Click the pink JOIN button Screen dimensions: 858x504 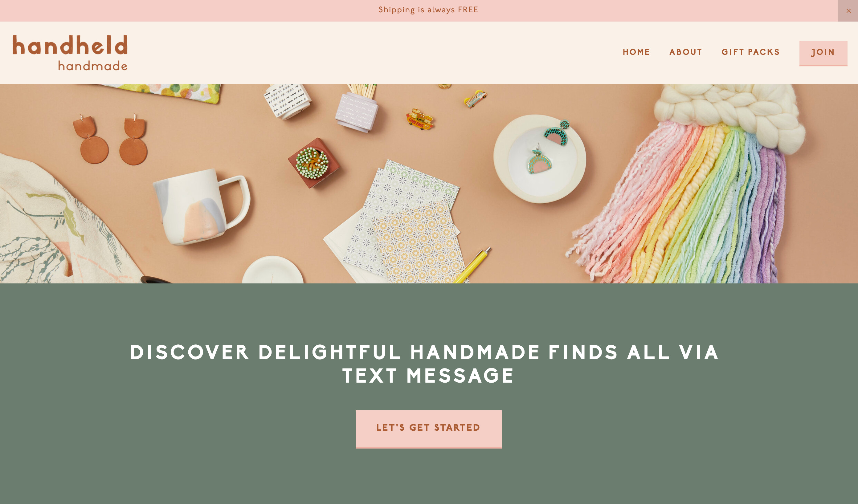(823, 53)
